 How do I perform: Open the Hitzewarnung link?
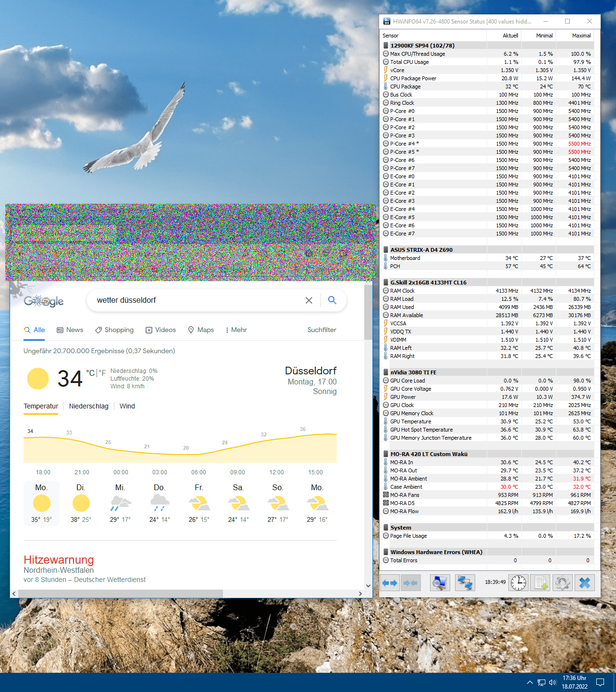coord(59,560)
